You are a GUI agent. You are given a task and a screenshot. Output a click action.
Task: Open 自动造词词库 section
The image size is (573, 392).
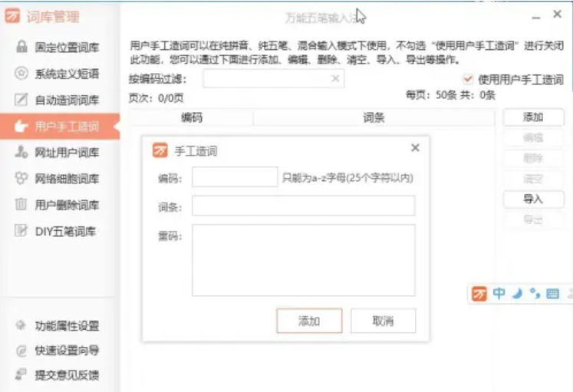pyautogui.click(x=60, y=100)
